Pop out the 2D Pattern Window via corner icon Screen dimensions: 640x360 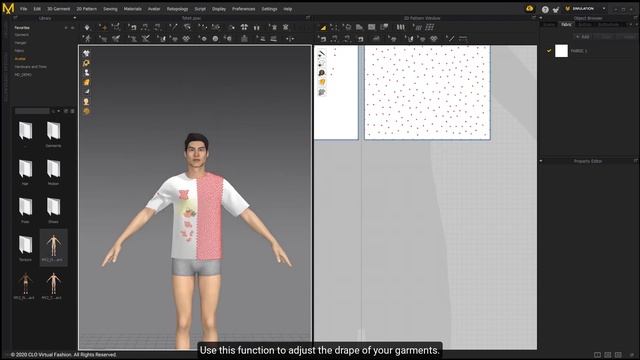coord(534,18)
